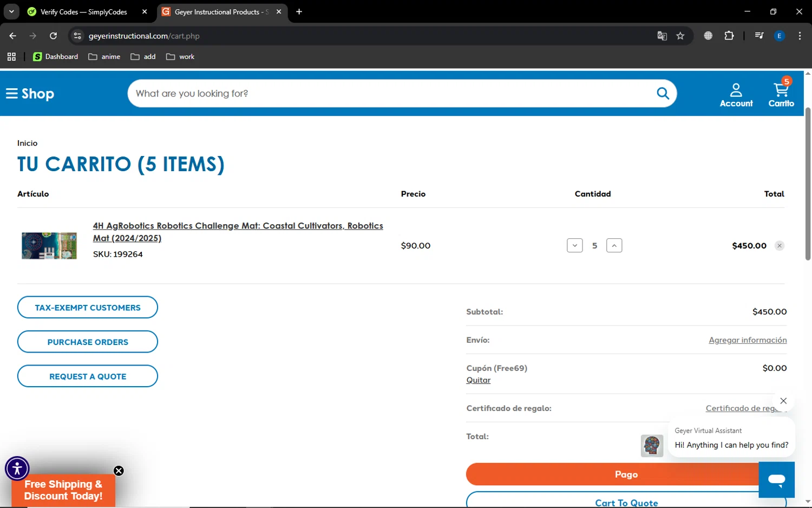The image size is (812, 508).
Task: Click the $450.00 subtotal value
Action: point(769,311)
